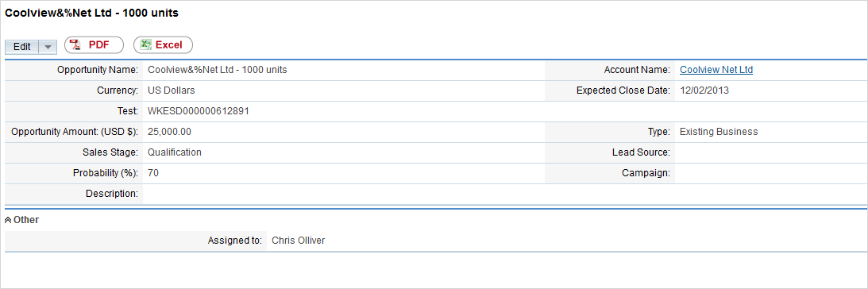Click the Type value Existing Business

[719, 132]
